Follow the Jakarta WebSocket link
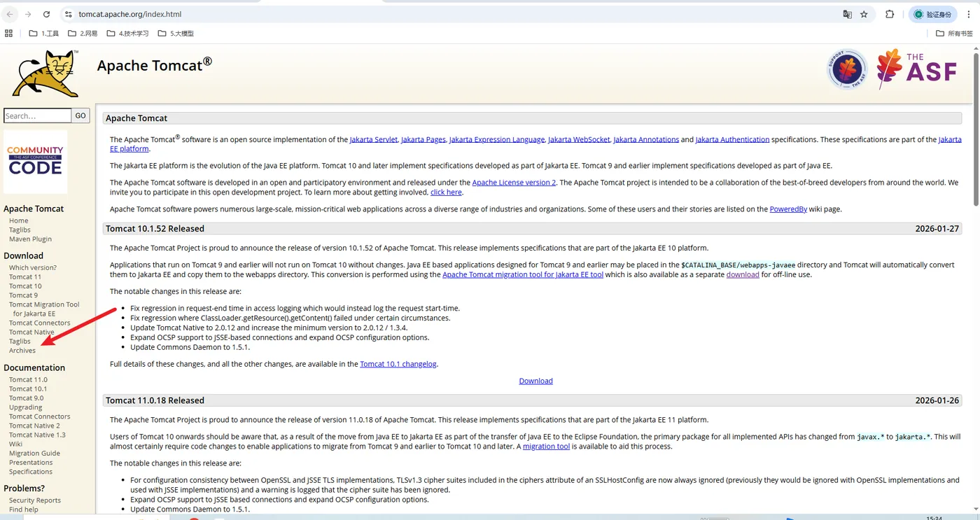The width and height of the screenshot is (980, 520). click(579, 139)
